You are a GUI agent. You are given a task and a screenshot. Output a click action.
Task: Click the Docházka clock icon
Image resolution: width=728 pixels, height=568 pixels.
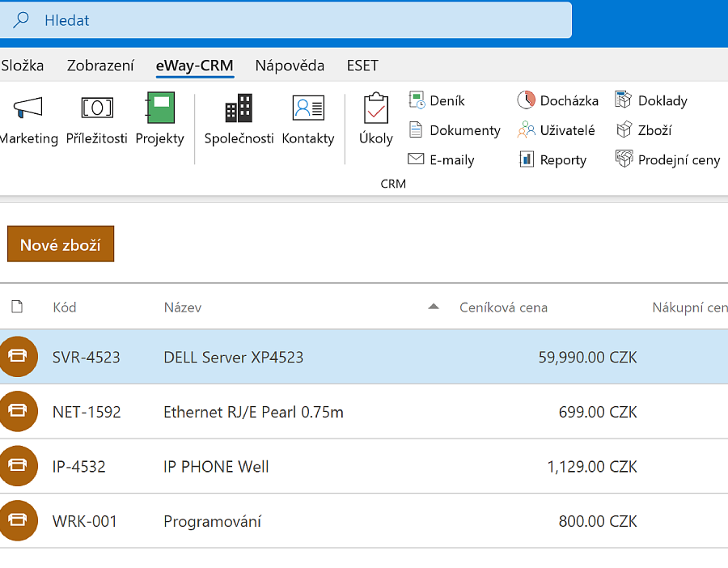tap(526, 100)
